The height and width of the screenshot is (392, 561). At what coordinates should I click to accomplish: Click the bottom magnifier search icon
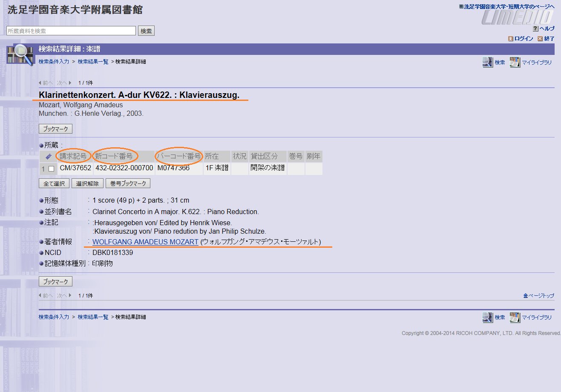tap(487, 317)
